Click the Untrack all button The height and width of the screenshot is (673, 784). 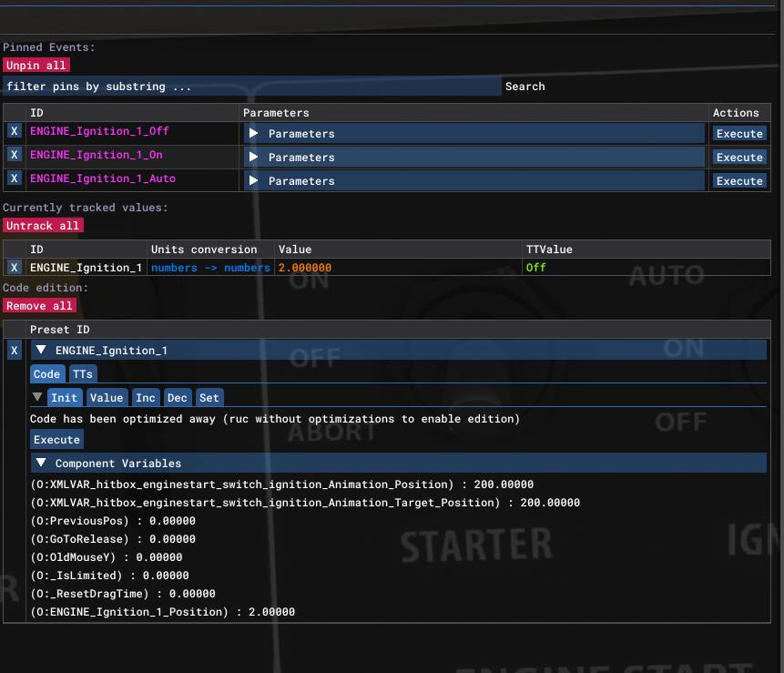[x=43, y=226]
